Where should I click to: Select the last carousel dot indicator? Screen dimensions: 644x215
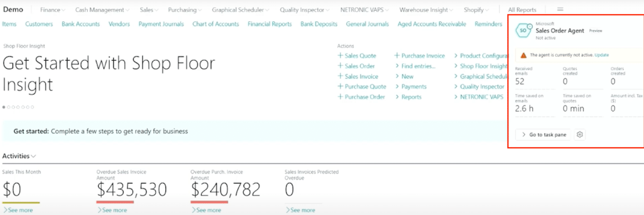(32, 107)
